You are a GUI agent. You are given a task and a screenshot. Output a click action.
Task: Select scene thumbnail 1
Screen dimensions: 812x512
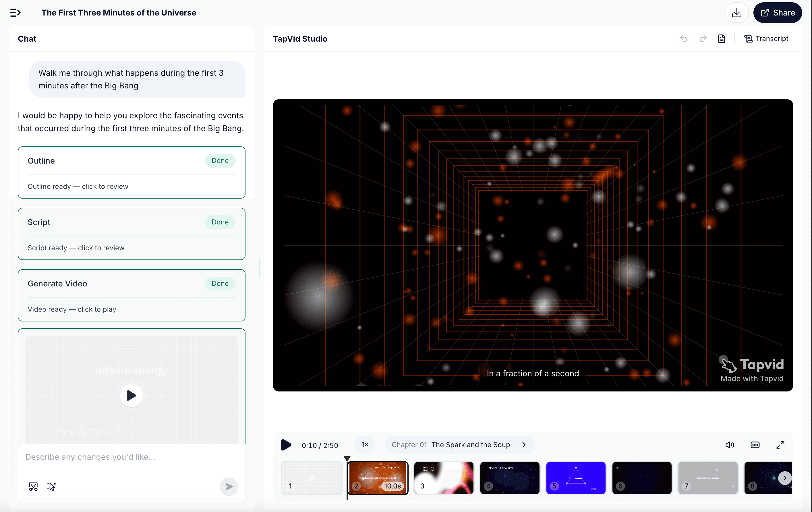[312, 478]
